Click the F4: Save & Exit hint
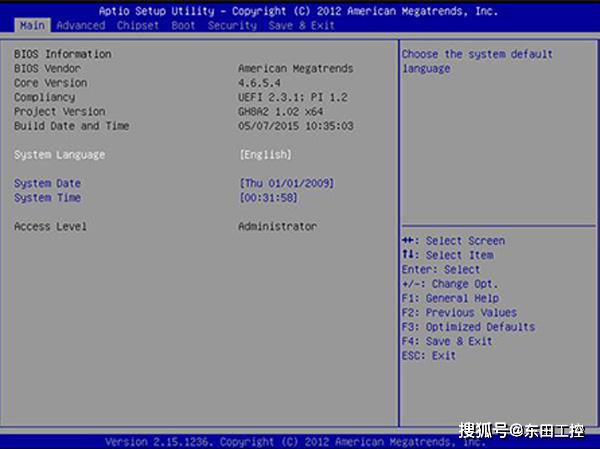This screenshot has height=449, width=600. (447, 341)
